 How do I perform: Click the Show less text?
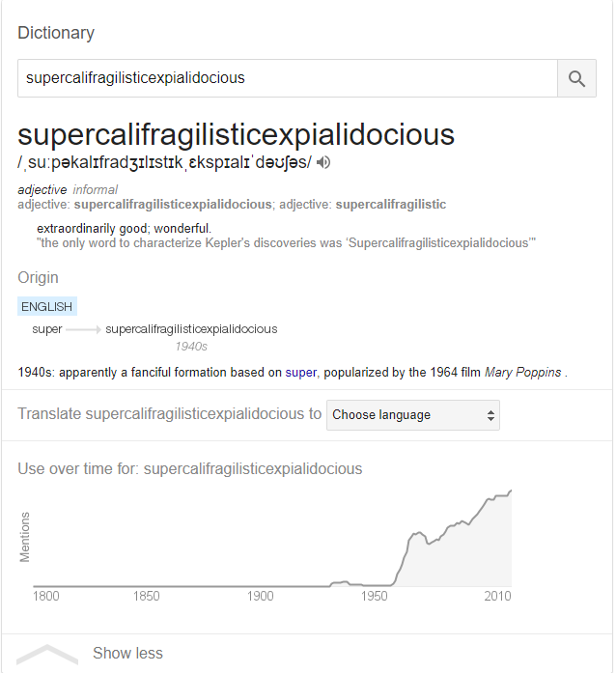tap(127, 654)
